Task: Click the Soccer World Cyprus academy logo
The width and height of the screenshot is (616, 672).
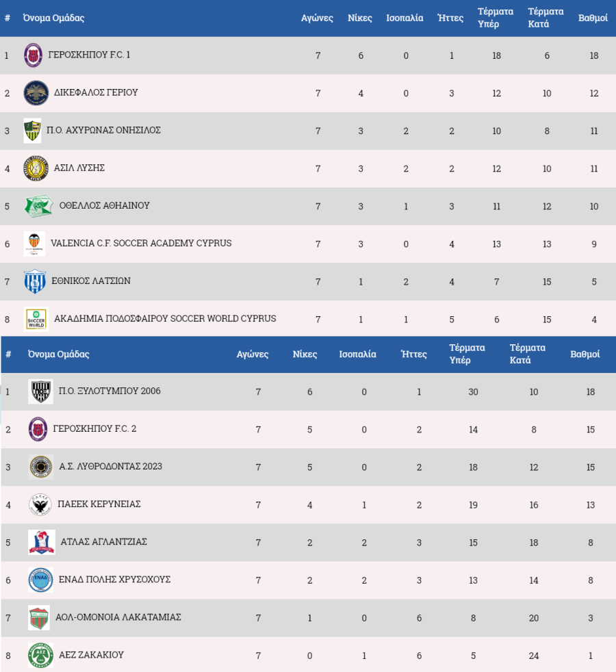Action: (36, 320)
